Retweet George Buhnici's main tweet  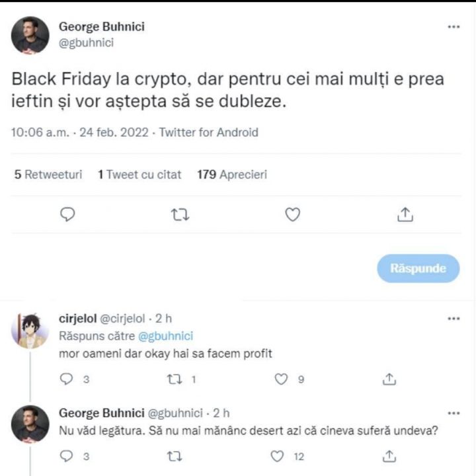click(x=180, y=214)
